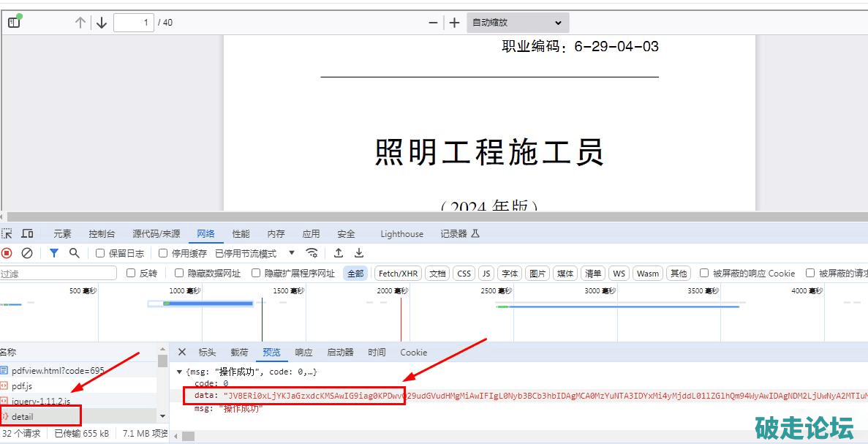Click the 过滤 filter input field

59,274
